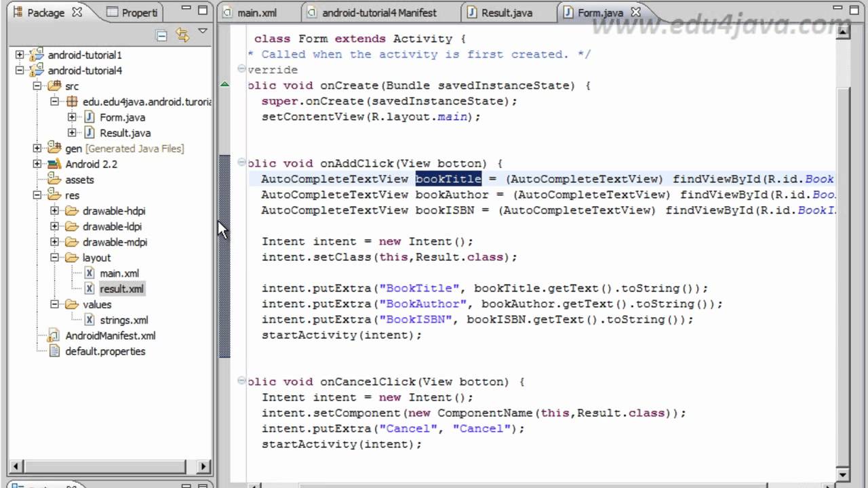Expand the gen Generated Java Files node
Image resolution: width=868 pixels, height=488 pixels.
coord(37,148)
